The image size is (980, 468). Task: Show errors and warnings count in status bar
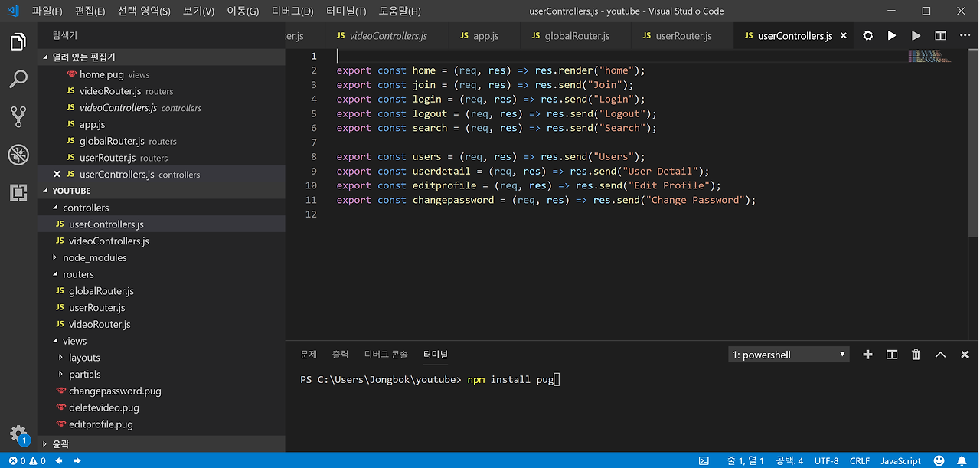pyautogui.click(x=27, y=461)
